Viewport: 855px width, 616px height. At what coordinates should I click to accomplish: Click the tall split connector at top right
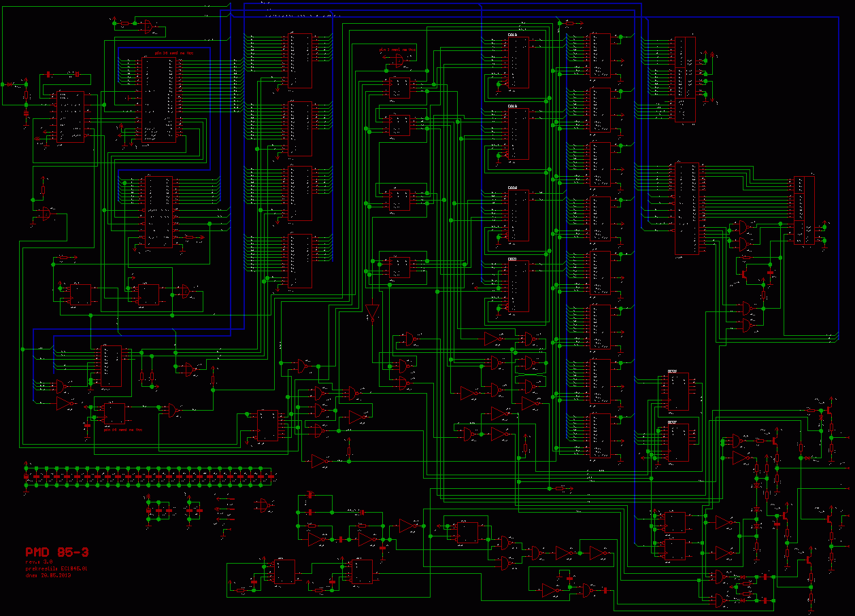685,80
